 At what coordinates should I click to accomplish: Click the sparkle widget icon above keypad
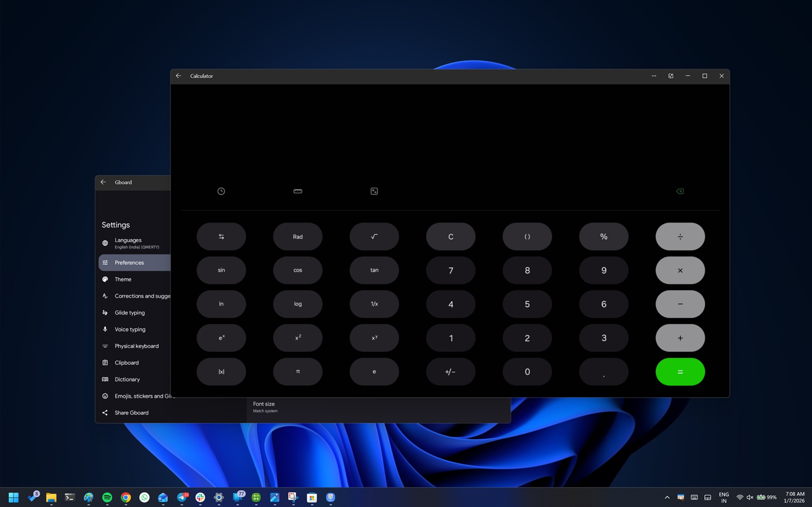374,191
